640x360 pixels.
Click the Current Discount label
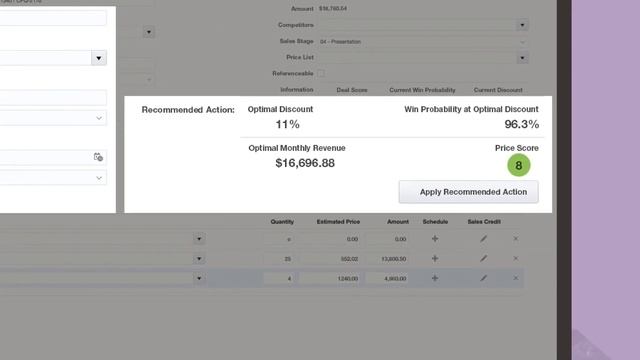point(498,90)
